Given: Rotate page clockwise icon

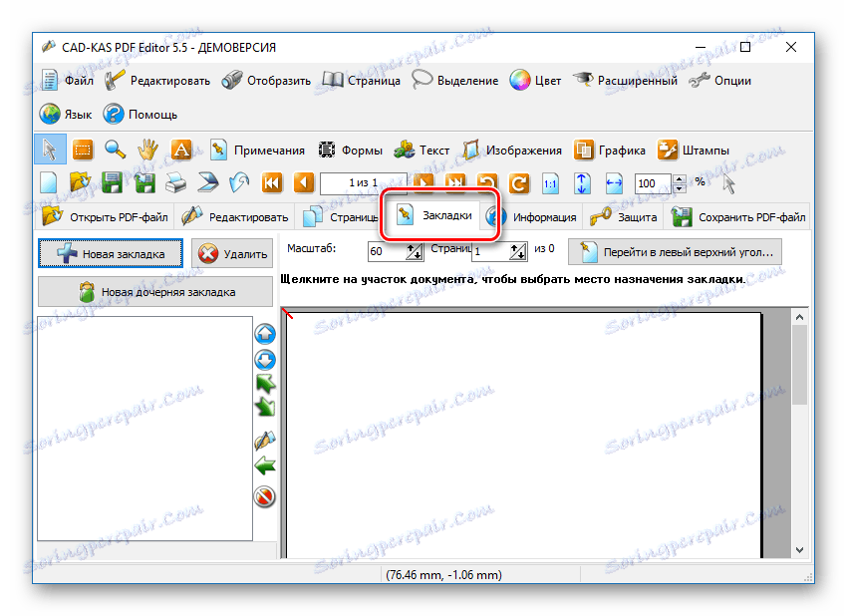Looking at the screenshot, I should [x=519, y=183].
